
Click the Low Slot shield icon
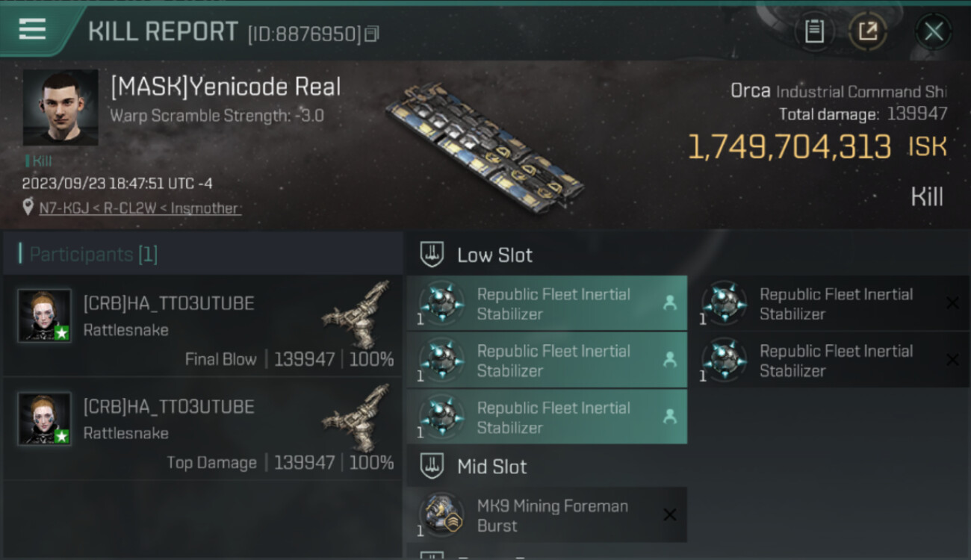click(432, 255)
